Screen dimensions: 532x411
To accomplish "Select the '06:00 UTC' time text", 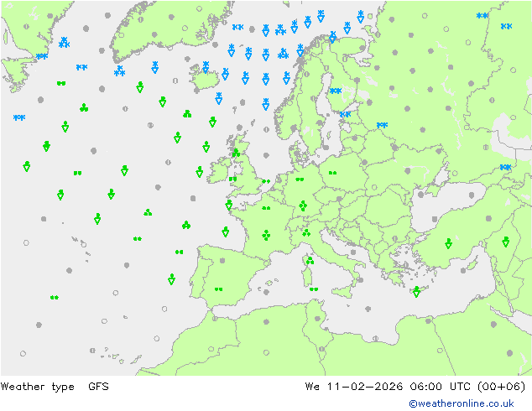I will coord(440,386).
